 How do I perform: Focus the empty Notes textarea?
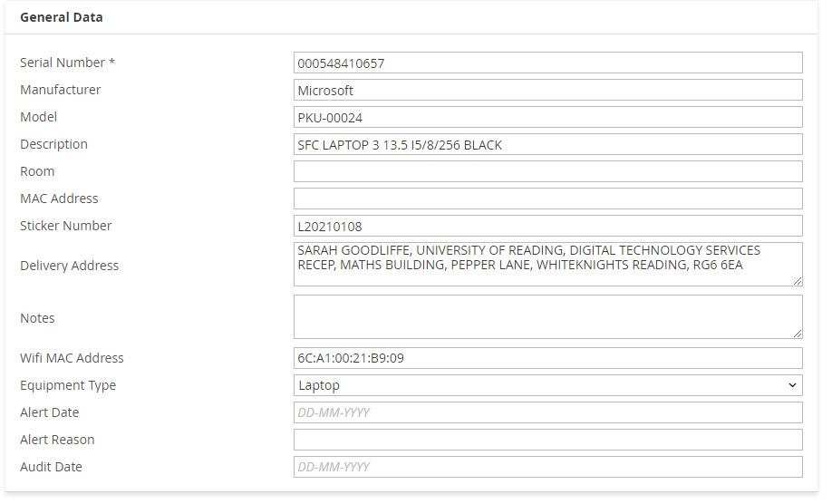click(547, 317)
